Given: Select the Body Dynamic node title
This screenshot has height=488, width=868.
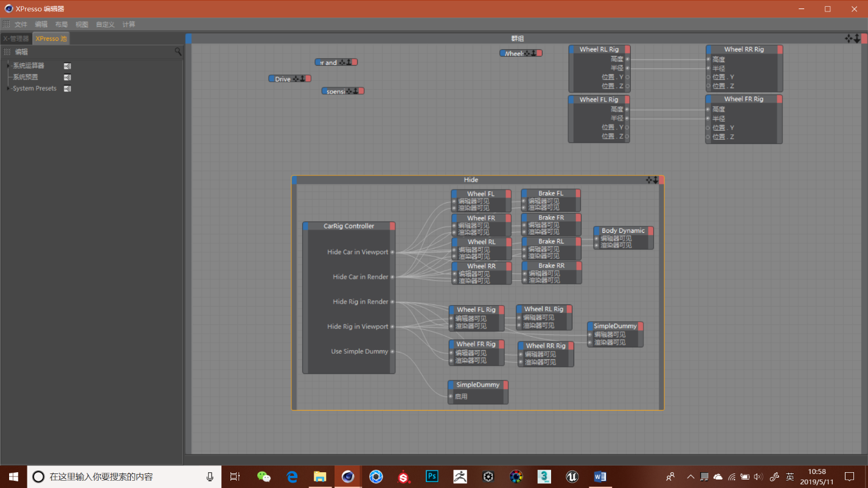Looking at the screenshot, I should pyautogui.click(x=623, y=231).
